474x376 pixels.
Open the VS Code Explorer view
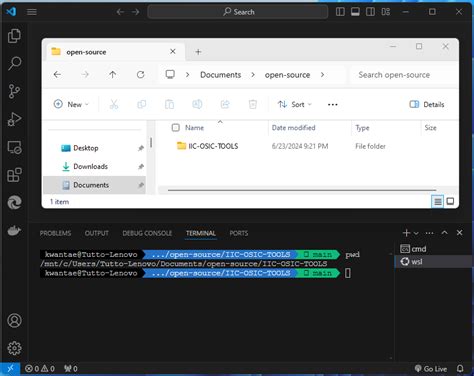coord(14,36)
